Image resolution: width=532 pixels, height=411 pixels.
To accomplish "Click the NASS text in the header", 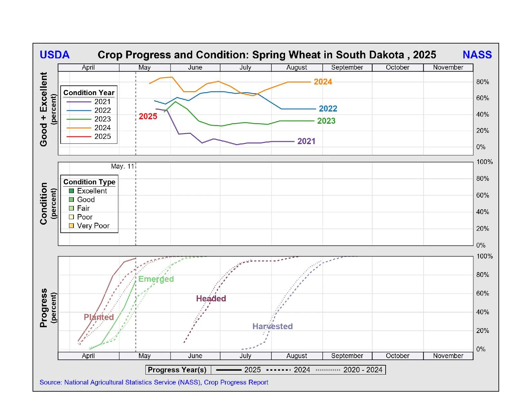I will pos(477,55).
